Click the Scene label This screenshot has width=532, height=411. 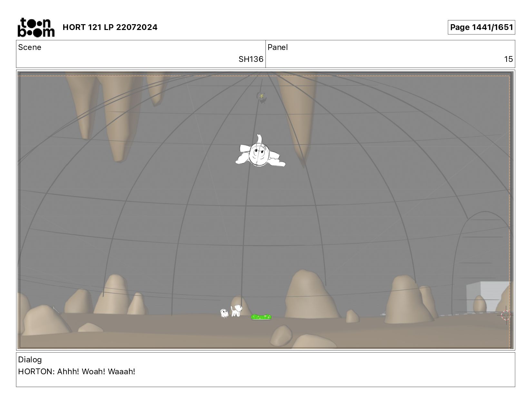tap(30, 47)
